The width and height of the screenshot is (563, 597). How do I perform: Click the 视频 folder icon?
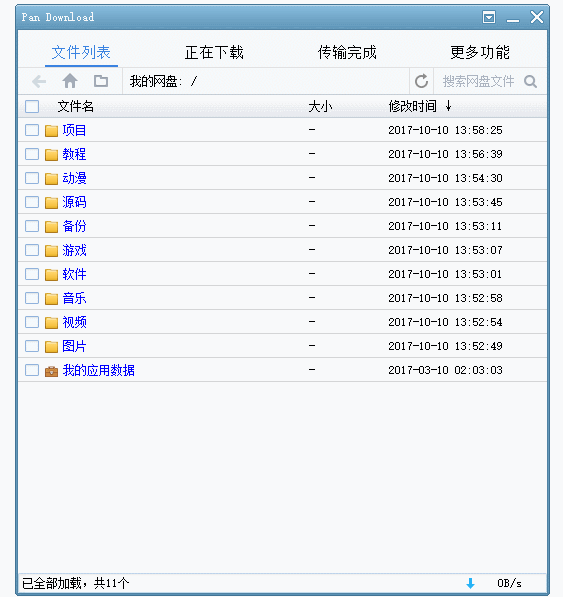51,322
